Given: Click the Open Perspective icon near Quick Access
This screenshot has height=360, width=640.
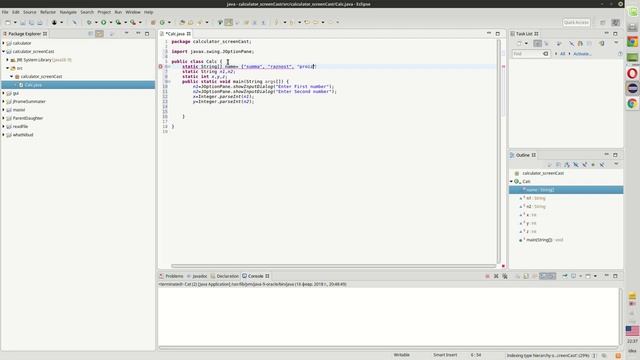Looking at the screenshot, I should tap(602, 22).
